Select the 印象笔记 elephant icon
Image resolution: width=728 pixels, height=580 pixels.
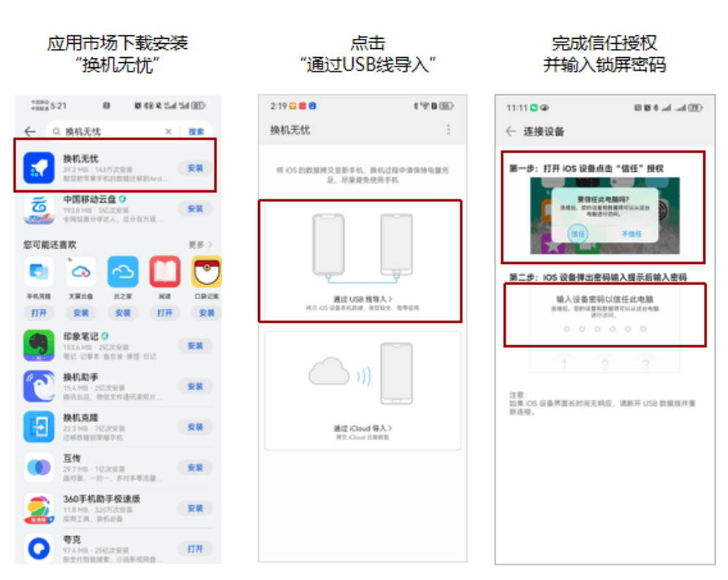39,346
